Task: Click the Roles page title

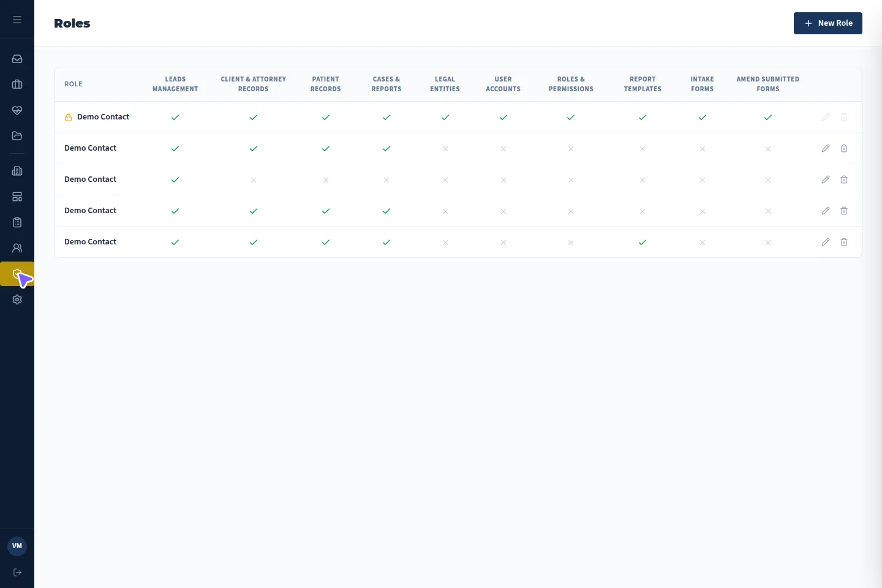Action: pyautogui.click(x=72, y=23)
